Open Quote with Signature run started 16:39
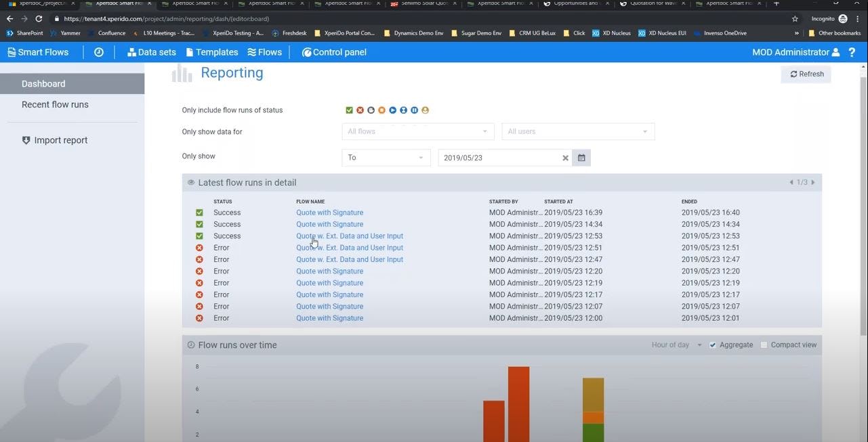This screenshot has height=442, width=868. pyautogui.click(x=329, y=213)
